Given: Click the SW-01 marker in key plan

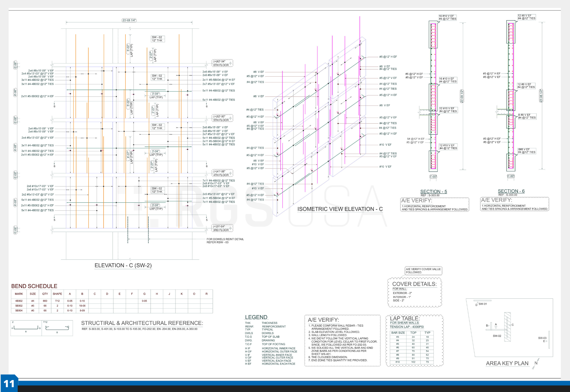Looking at the screenshot, I should [483, 304].
